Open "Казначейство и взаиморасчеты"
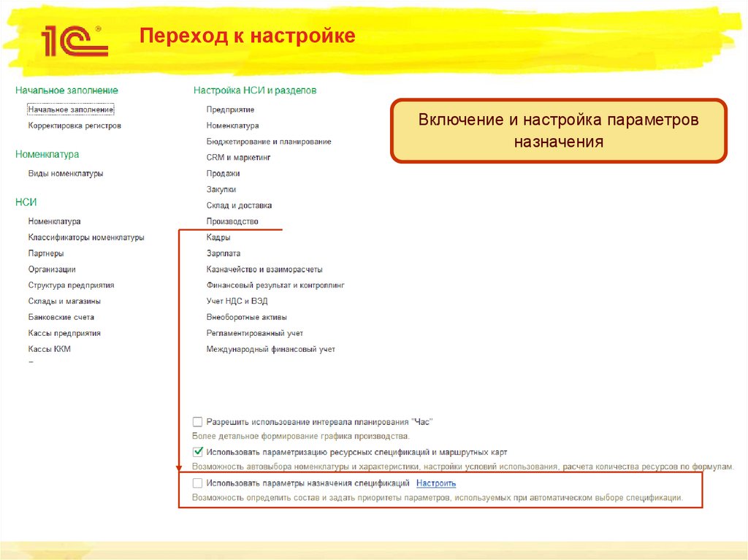748x560 pixels. coord(266,269)
